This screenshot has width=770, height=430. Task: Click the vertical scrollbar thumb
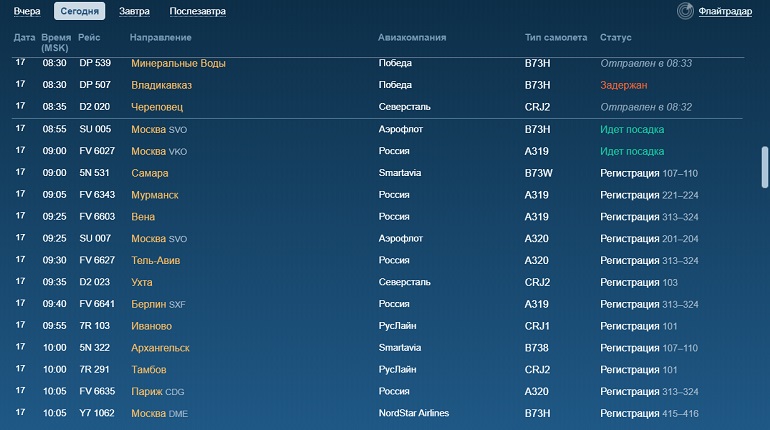click(x=765, y=167)
